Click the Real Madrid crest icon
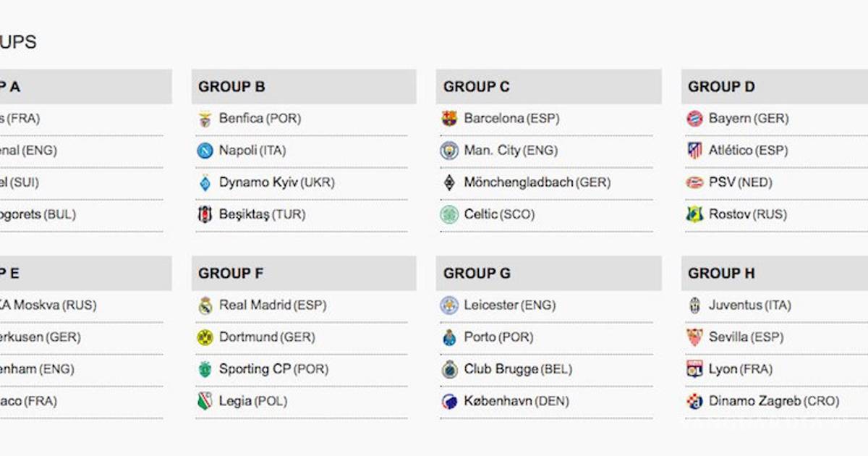 205,306
